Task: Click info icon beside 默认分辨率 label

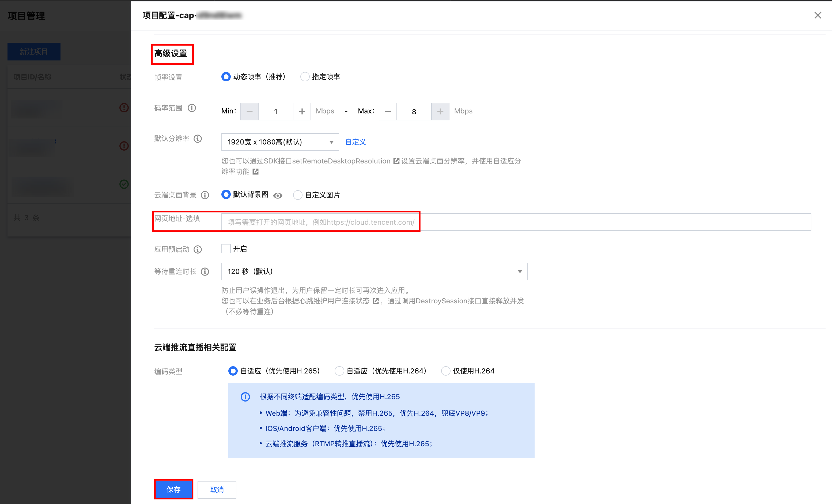Action: click(x=198, y=139)
